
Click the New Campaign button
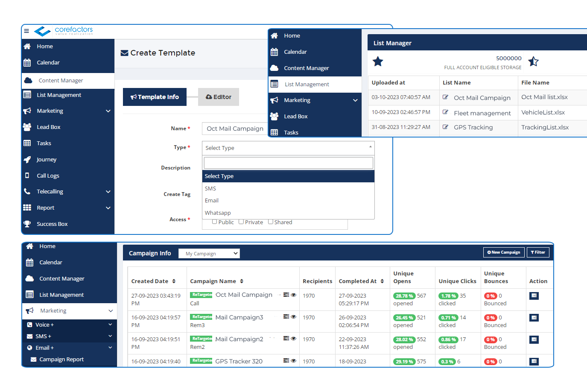[x=504, y=252]
